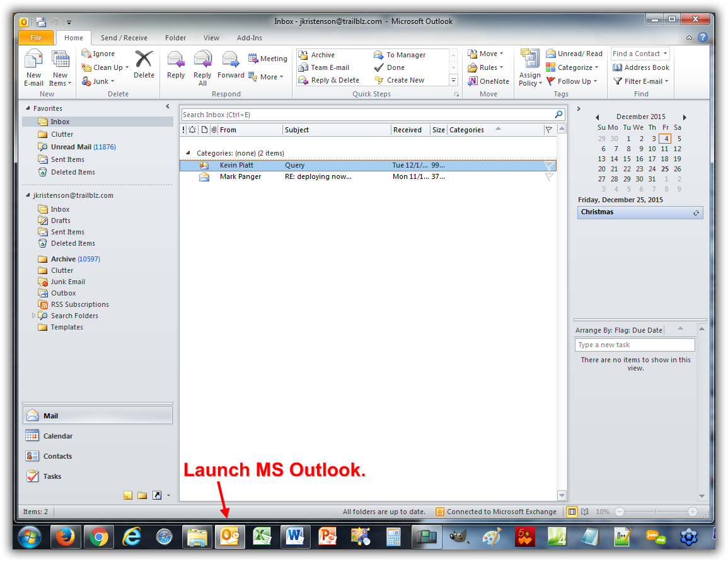Adjust the zoom slider in status bar
The height and width of the screenshot is (562, 728).
coord(656,512)
